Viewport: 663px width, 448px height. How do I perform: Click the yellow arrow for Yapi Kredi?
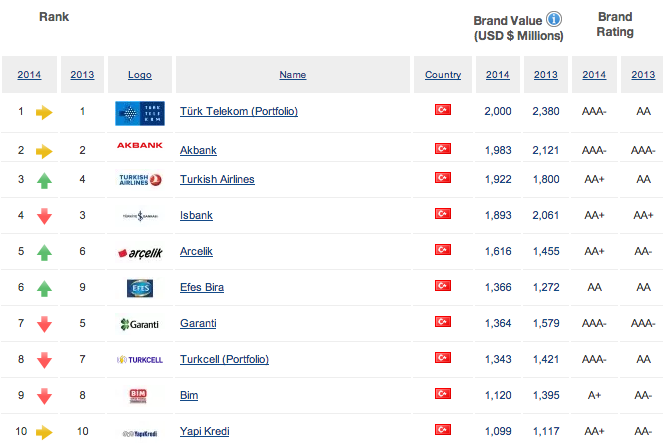[44, 432]
